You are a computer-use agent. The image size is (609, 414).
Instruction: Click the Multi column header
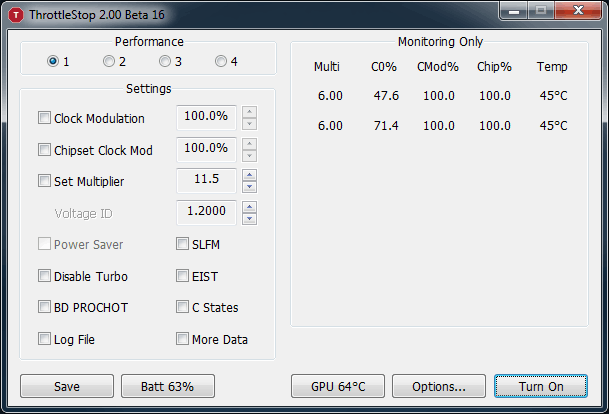pos(327,67)
